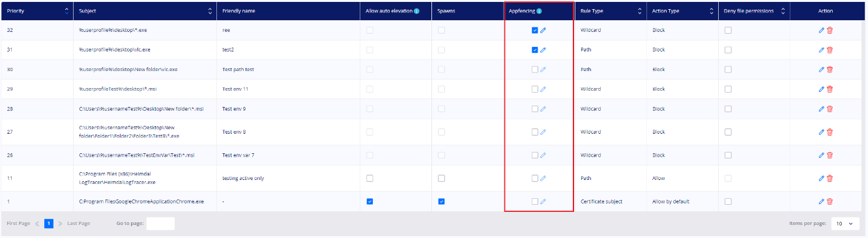This screenshot has width=868, height=238.
Task: Delete the 'ree' rule using trash icon
Action: [x=830, y=30]
